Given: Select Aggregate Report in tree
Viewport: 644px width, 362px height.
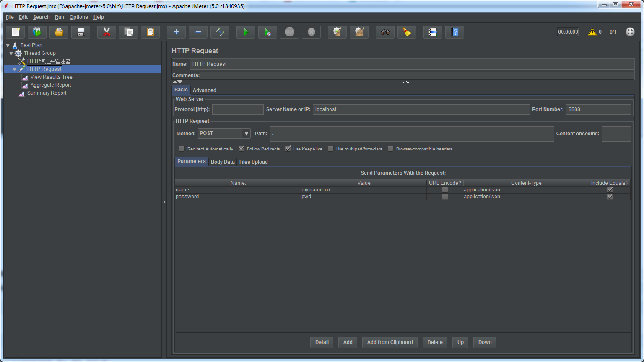Looking at the screenshot, I should tap(51, 85).
